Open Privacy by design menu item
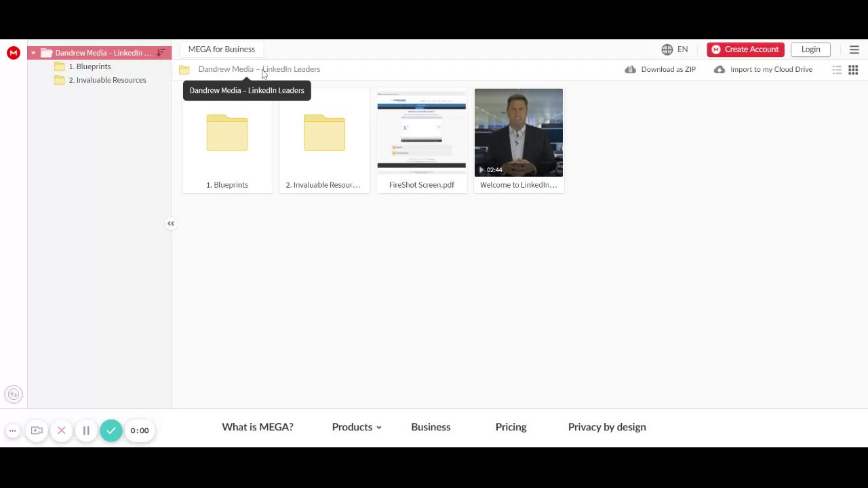The height and width of the screenshot is (488, 868). [607, 427]
